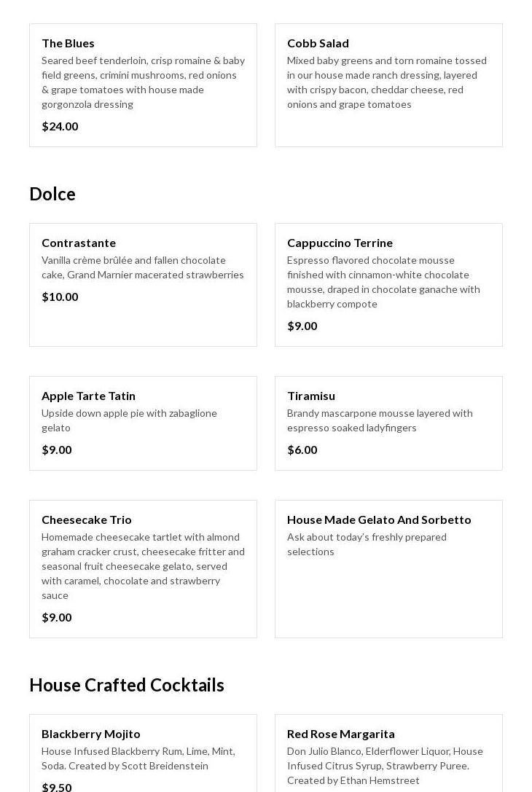Open the Blackberry Mojito cocktail item

(91, 734)
